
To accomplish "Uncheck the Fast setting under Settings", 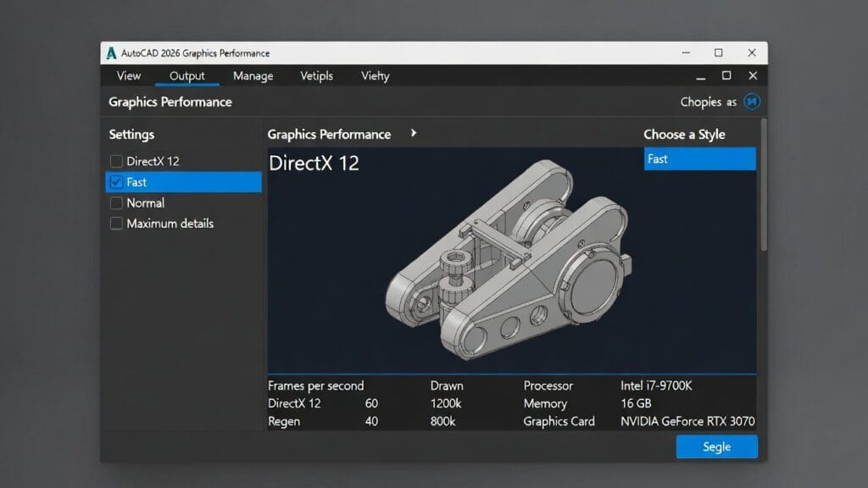I will [x=115, y=182].
